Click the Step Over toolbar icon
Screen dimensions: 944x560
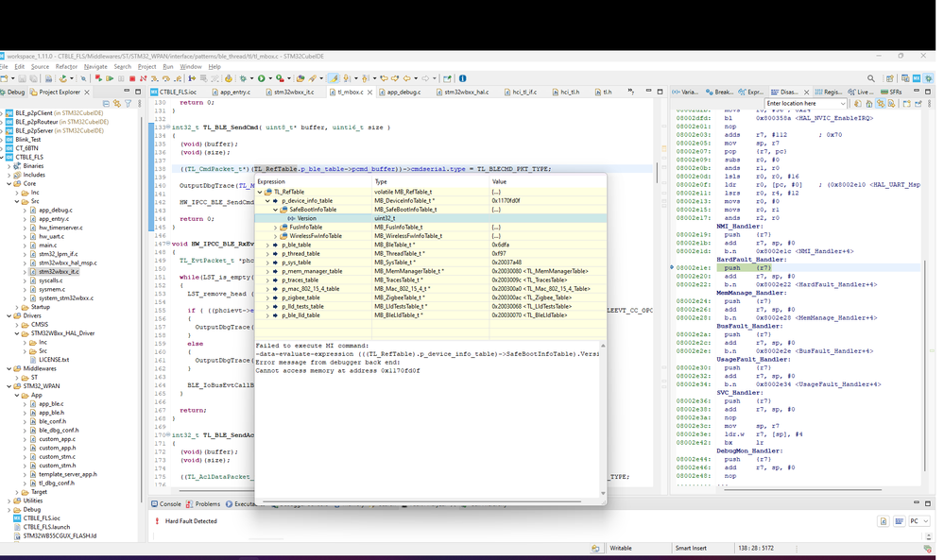pos(166,78)
